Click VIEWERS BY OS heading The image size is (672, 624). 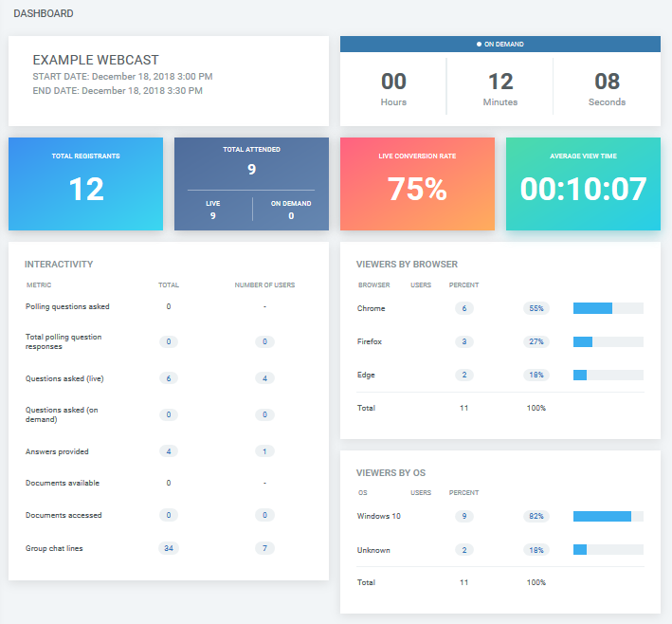click(390, 473)
